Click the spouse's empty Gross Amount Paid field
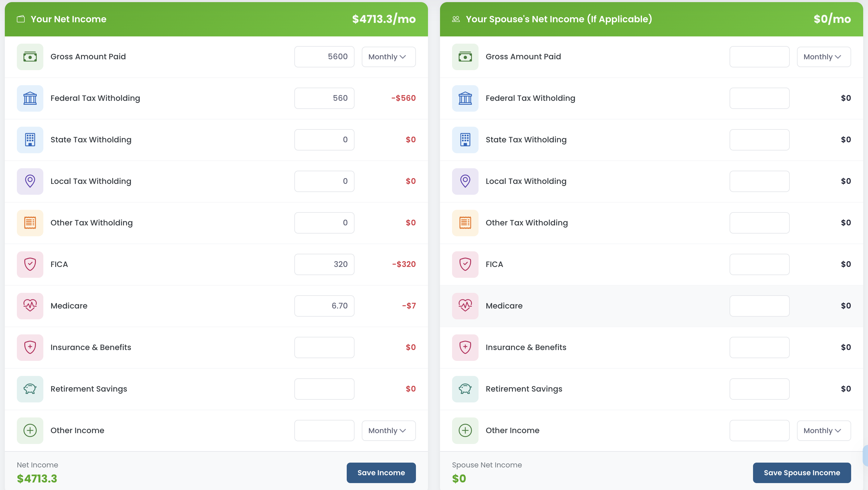The width and height of the screenshot is (868, 490). pos(760,57)
